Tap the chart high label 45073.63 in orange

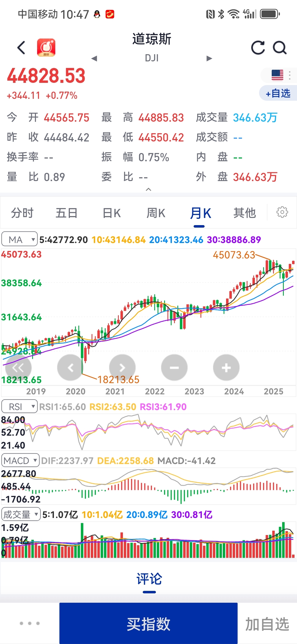[234, 255]
